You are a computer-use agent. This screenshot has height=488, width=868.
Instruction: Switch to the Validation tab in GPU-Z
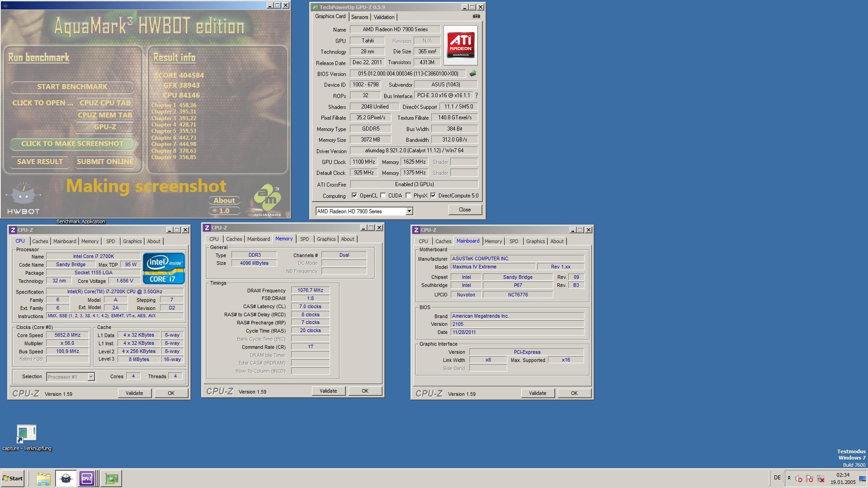pyautogui.click(x=384, y=17)
